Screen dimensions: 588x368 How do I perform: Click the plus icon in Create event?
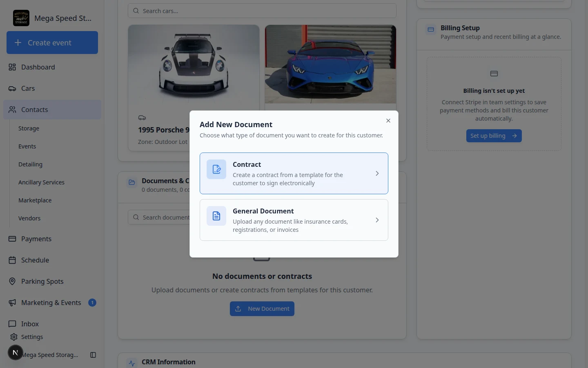pos(18,43)
